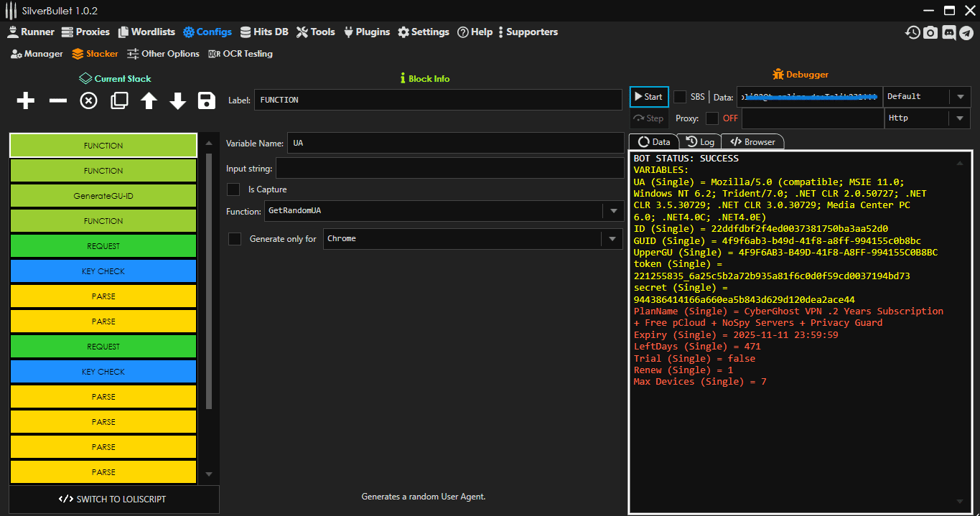Image resolution: width=980 pixels, height=516 pixels.
Task: Duplicate the selected stack block
Action: pyautogui.click(x=119, y=100)
